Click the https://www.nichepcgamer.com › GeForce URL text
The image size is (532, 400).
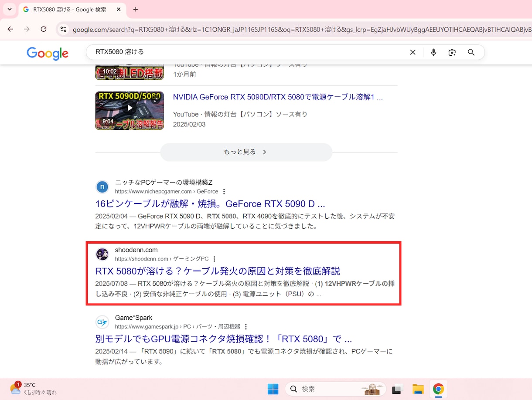(x=167, y=192)
